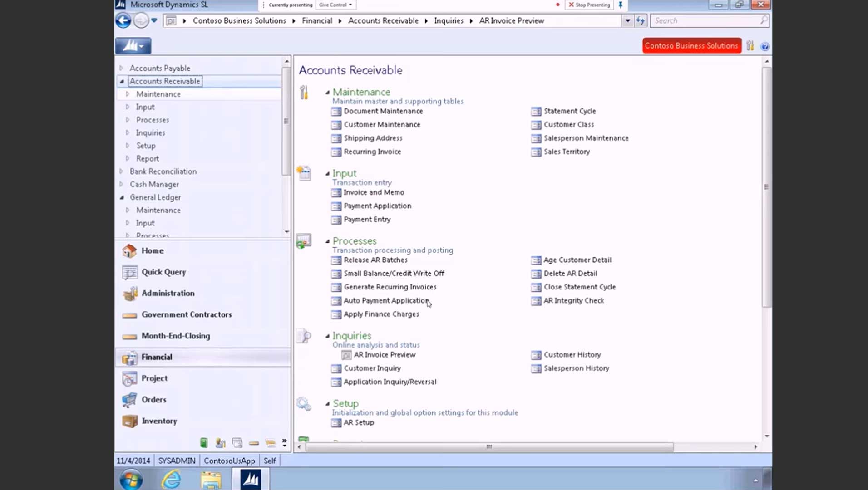Collapse Accounts Receivable tree node
868x490 pixels.
(x=122, y=81)
